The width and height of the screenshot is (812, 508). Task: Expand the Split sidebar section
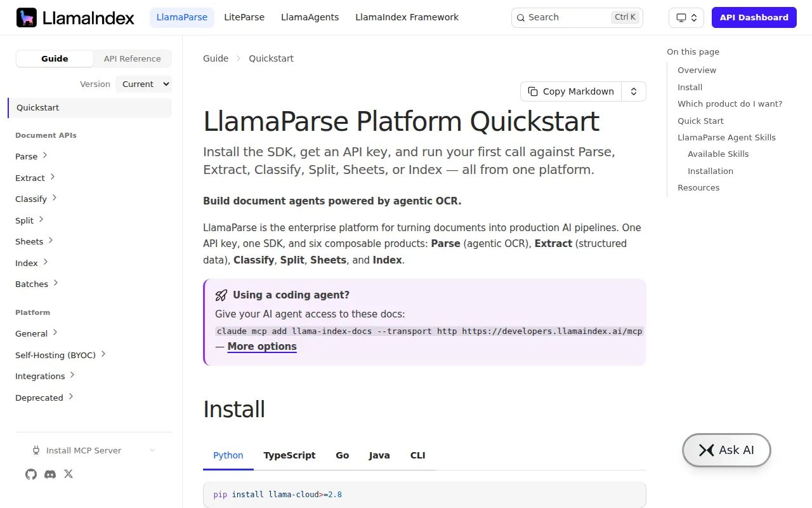point(30,220)
